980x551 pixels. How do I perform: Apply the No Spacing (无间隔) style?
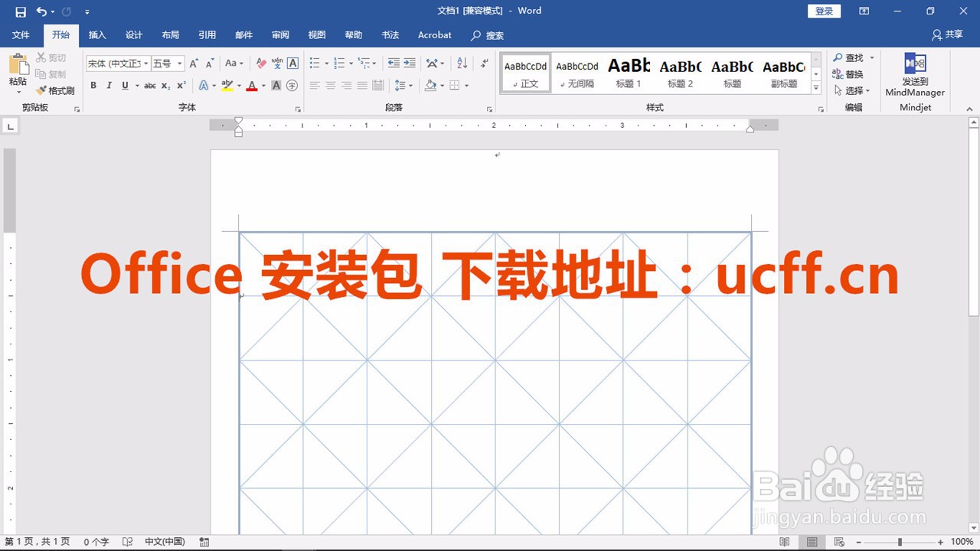pos(577,73)
